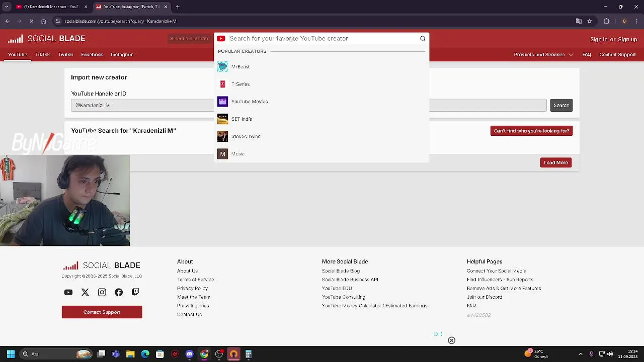Open the Windows Start menu
The height and width of the screenshot is (362, 644).
[11, 354]
